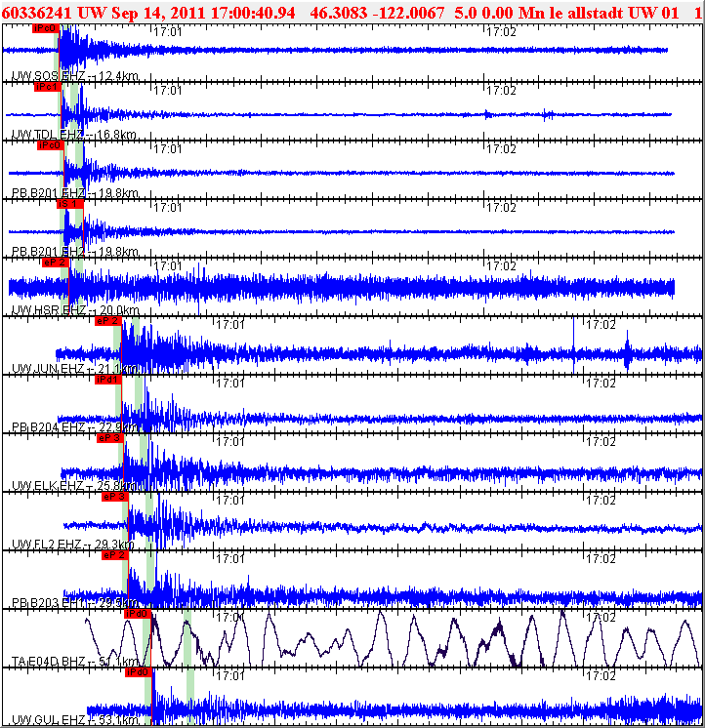This screenshot has width=705, height=728.
Task: Select iPc0 pick flag on B201 EHZ trace
Action: point(50,145)
